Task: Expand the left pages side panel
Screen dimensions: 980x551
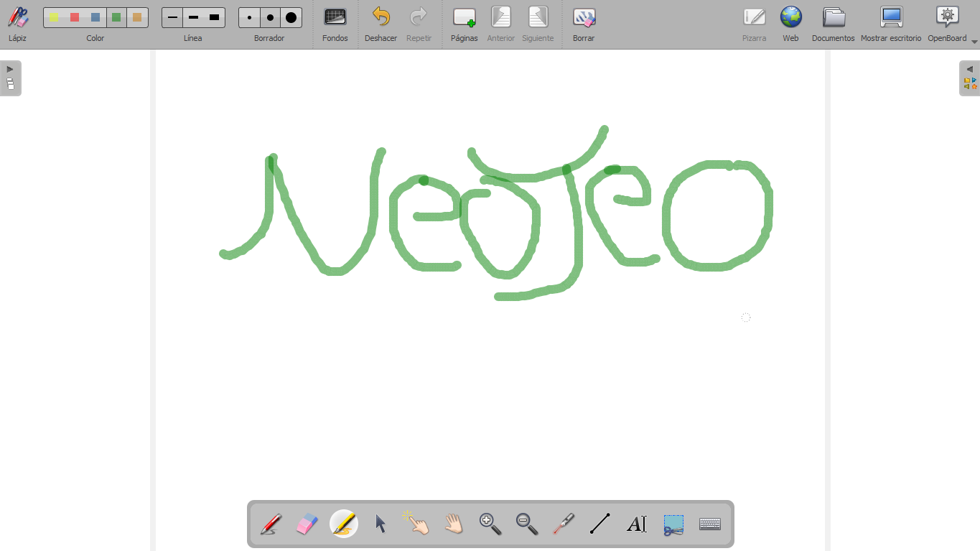Action: (10, 78)
